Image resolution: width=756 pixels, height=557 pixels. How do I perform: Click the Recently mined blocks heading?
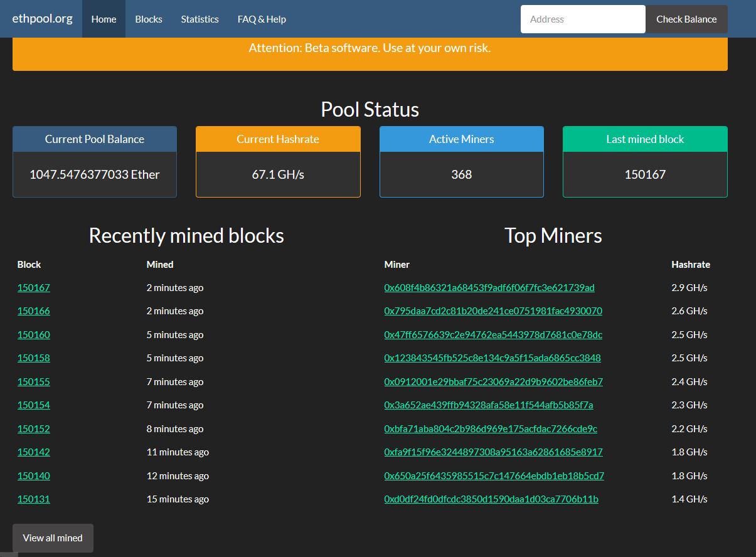(186, 236)
